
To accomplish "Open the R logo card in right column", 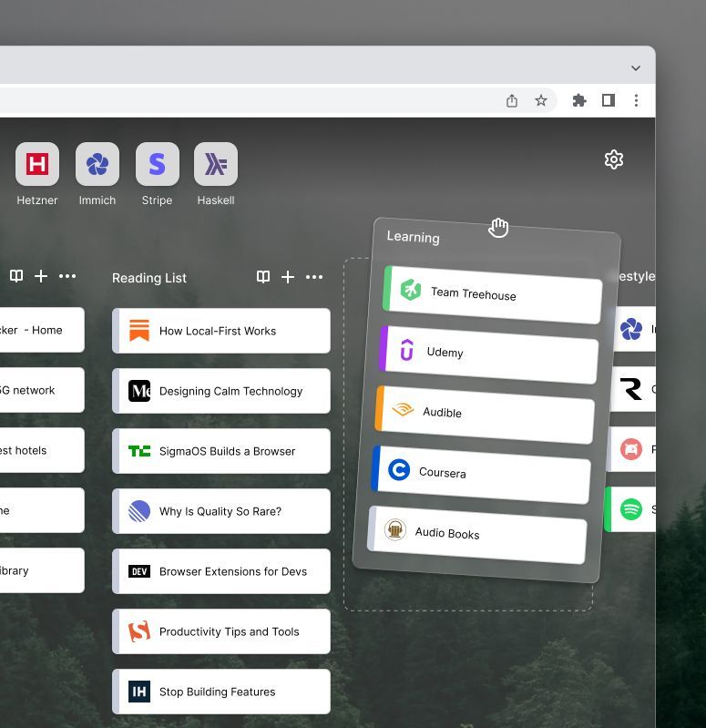I will 632,389.
